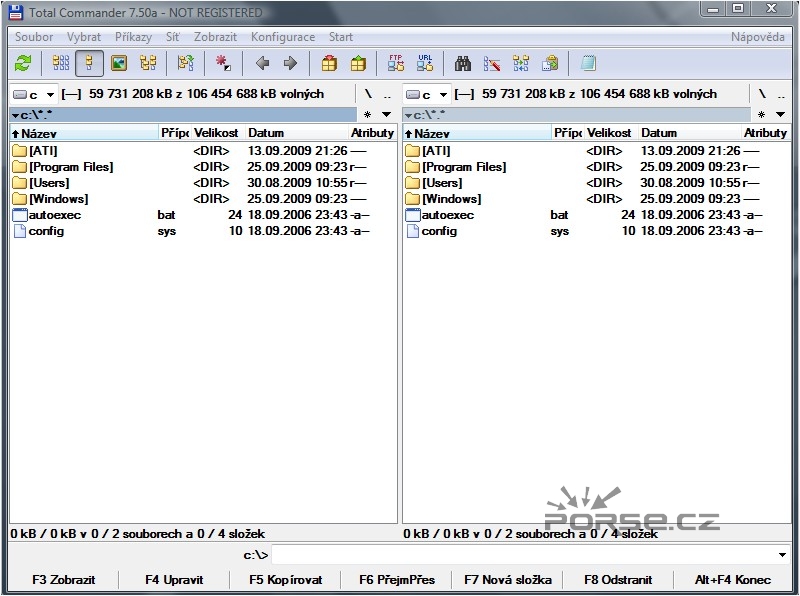Click right panel parent directory dots button
Screen dimensions: 800x596
(x=781, y=94)
